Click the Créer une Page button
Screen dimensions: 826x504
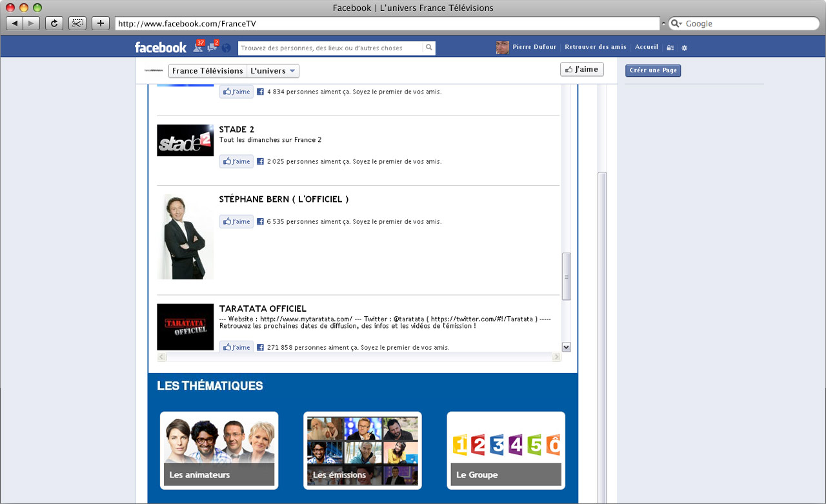pos(653,70)
